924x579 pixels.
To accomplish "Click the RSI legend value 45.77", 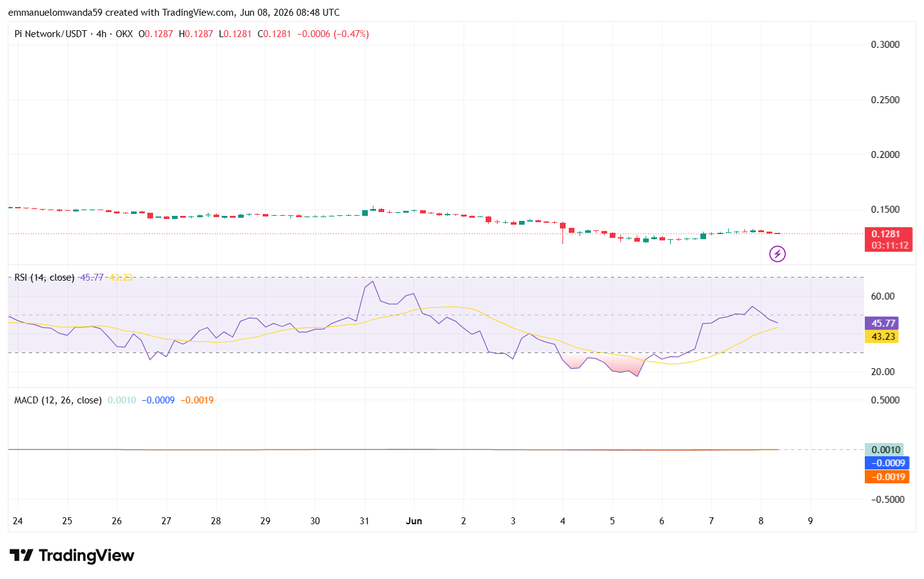I will tap(92, 278).
